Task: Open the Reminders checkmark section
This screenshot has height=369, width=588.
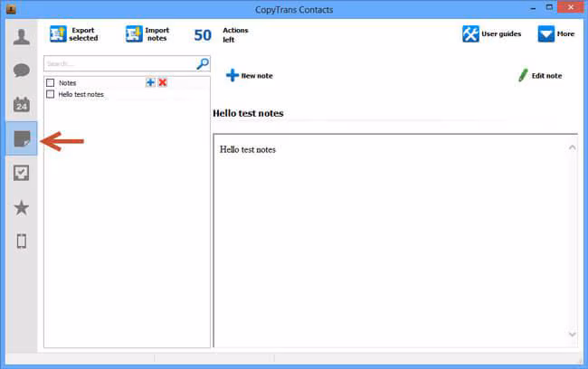Action: 22,173
